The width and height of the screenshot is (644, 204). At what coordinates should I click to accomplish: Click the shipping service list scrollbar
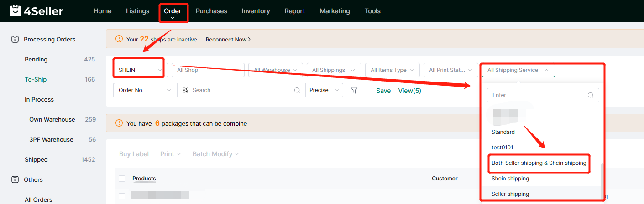(602, 180)
